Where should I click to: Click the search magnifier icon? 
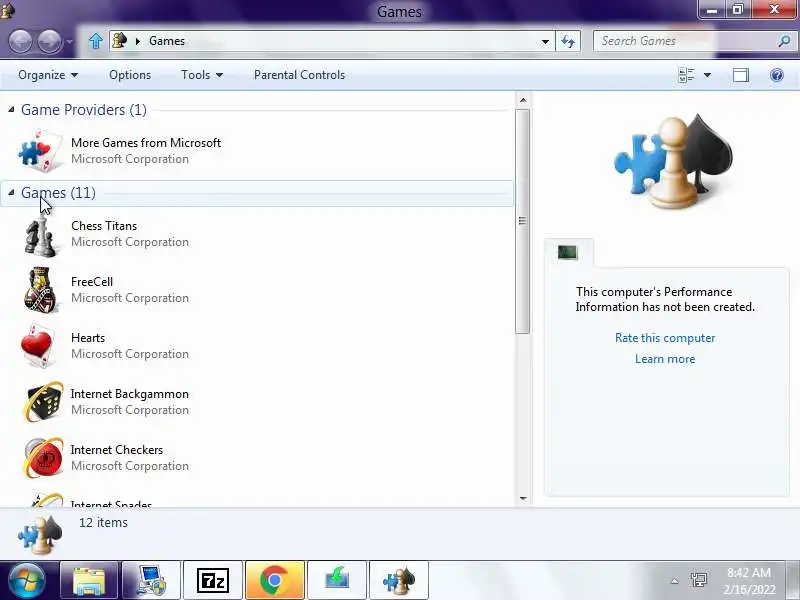[x=784, y=41]
